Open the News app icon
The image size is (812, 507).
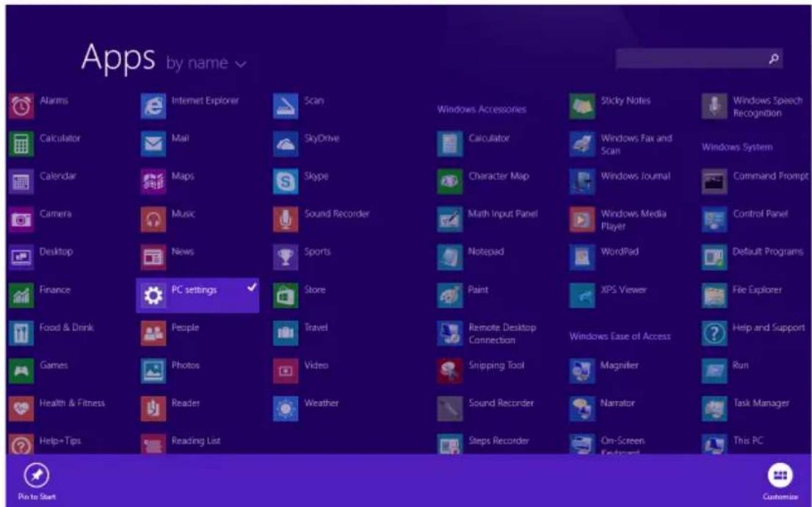tap(153, 258)
